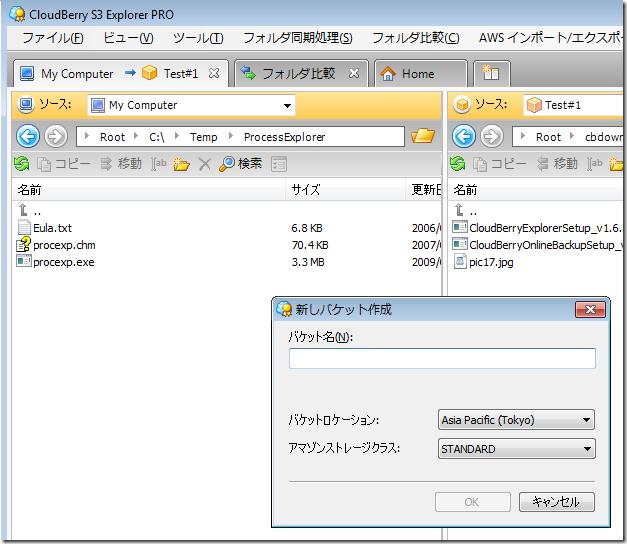Expand the My Computer source dropdown
The height and width of the screenshot is (544, 627).
click(287, 106)
